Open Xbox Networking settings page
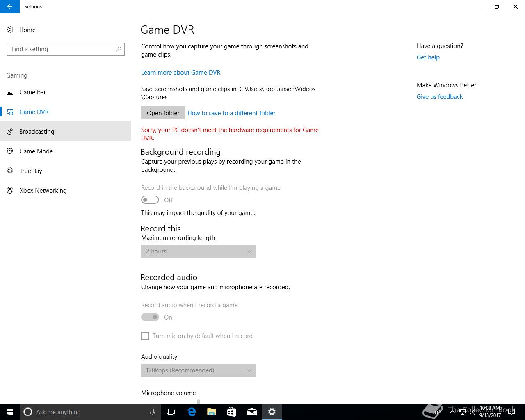Viewport: 525px width, 420px height. [66, 191]
